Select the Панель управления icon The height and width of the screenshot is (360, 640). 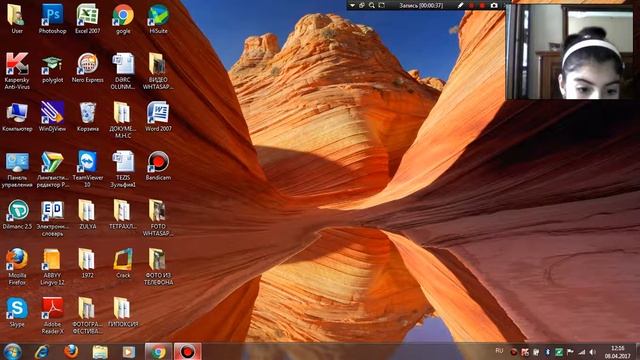[17, 169]
